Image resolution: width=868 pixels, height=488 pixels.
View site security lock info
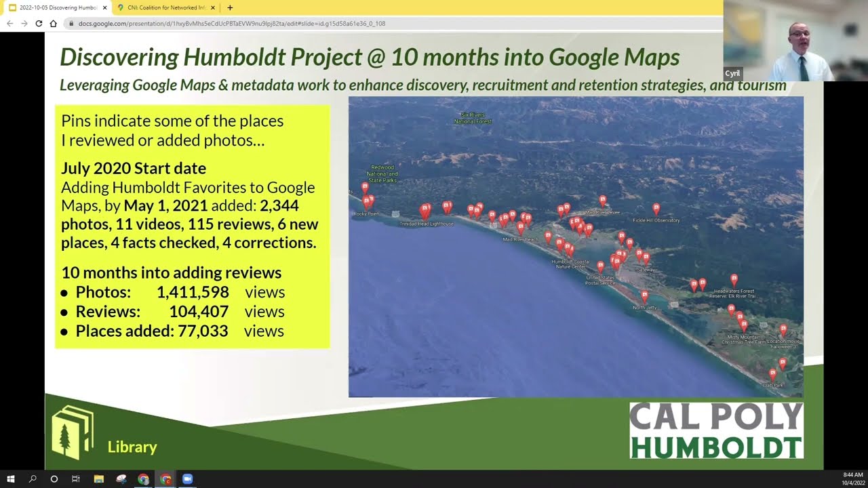tap(71, 23)
